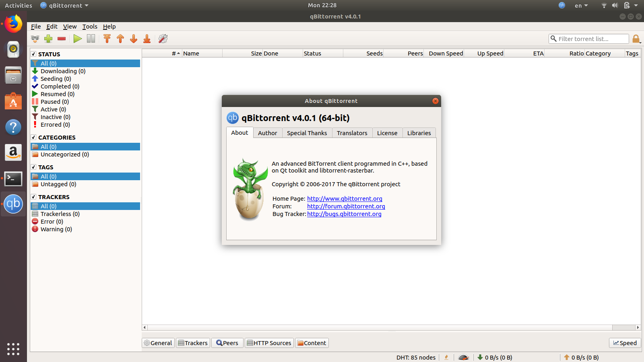Open the Help menu
Screen dimensions: 644x362
[x=109, y=27]
